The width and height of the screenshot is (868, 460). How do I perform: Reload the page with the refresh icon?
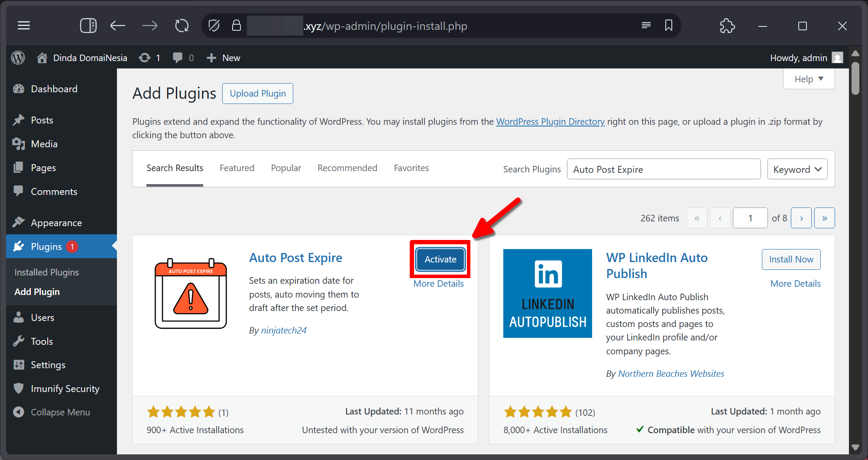[182, 26]
